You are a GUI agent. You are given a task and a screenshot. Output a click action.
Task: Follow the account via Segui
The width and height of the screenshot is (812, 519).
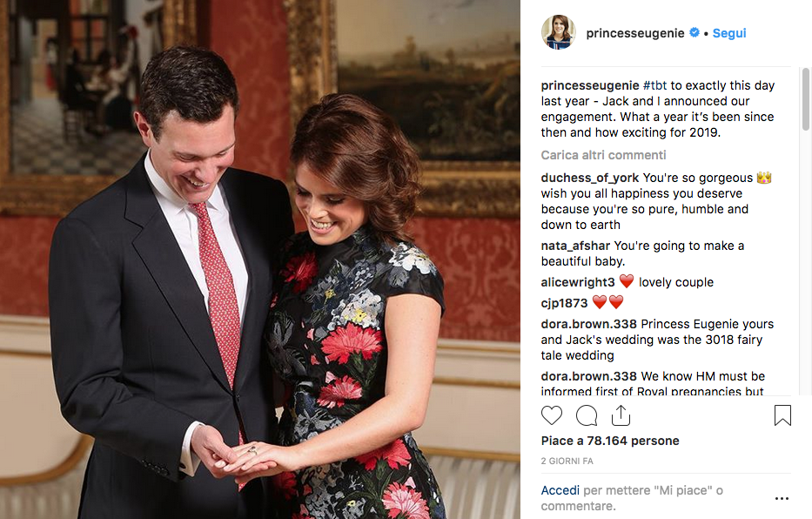click(x=729, y=33)
